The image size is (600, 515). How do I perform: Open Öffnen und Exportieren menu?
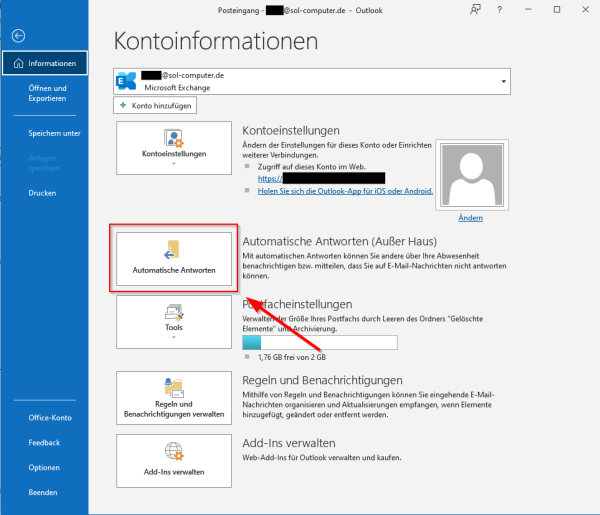(47, 93)
